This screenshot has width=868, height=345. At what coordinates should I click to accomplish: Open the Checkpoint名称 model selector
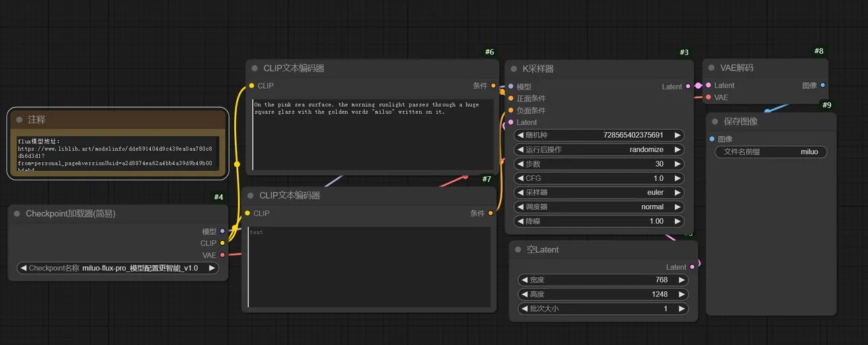(x=118, y=268)
